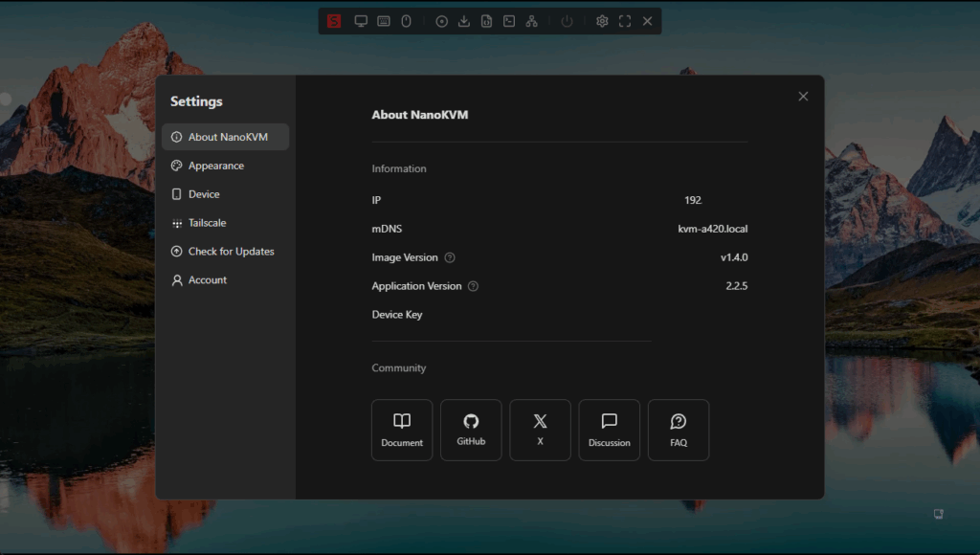Image resolution: width=980 pixels, height=555 pixels.
Task: Click the power icon in toolbar
Action: pyautogui.click(x=567, y=21)
